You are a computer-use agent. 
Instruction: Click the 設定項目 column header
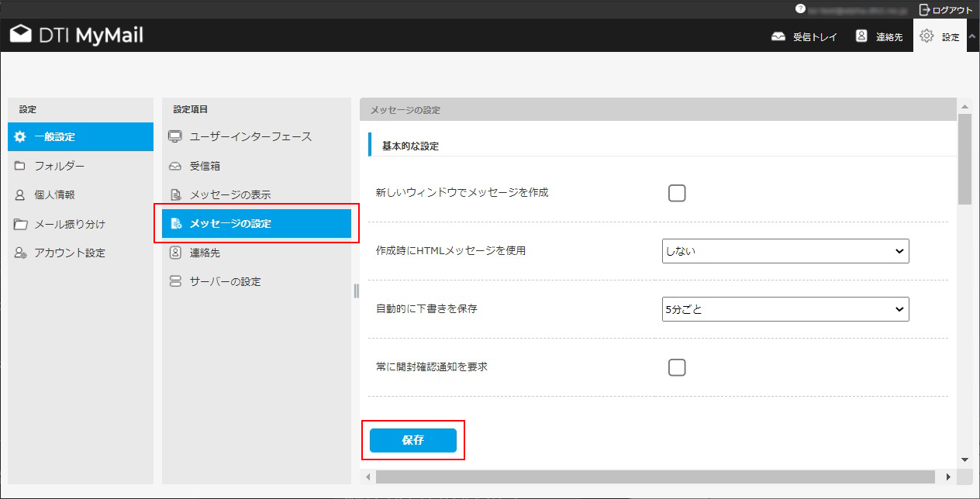pos(191,110)
